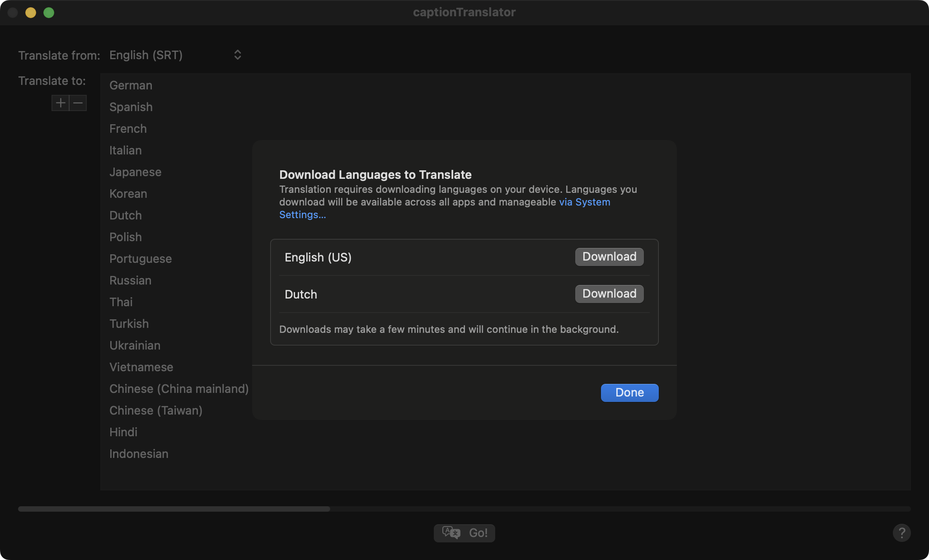Select Japanese in the language list
Screen dimensions: 929x560
tap(135, 172)
